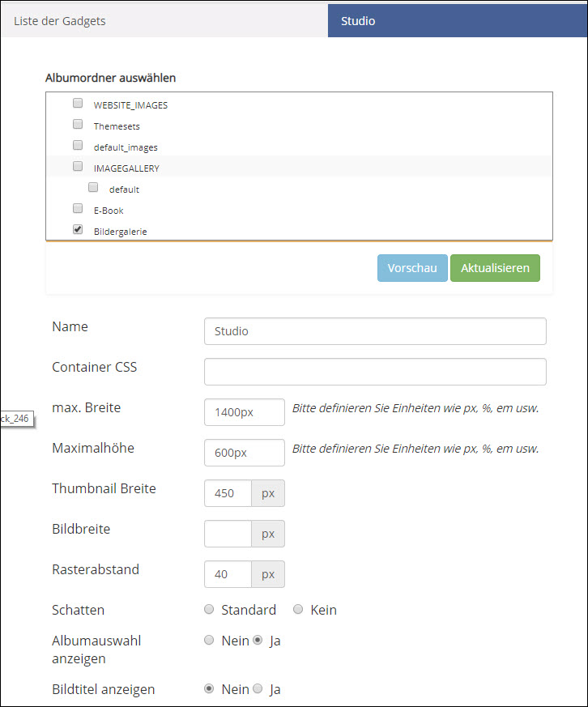Uncheck the Bildergalerie folder checkbox
The width and height of the screenshot is (588, 707).
coord(78,229)
